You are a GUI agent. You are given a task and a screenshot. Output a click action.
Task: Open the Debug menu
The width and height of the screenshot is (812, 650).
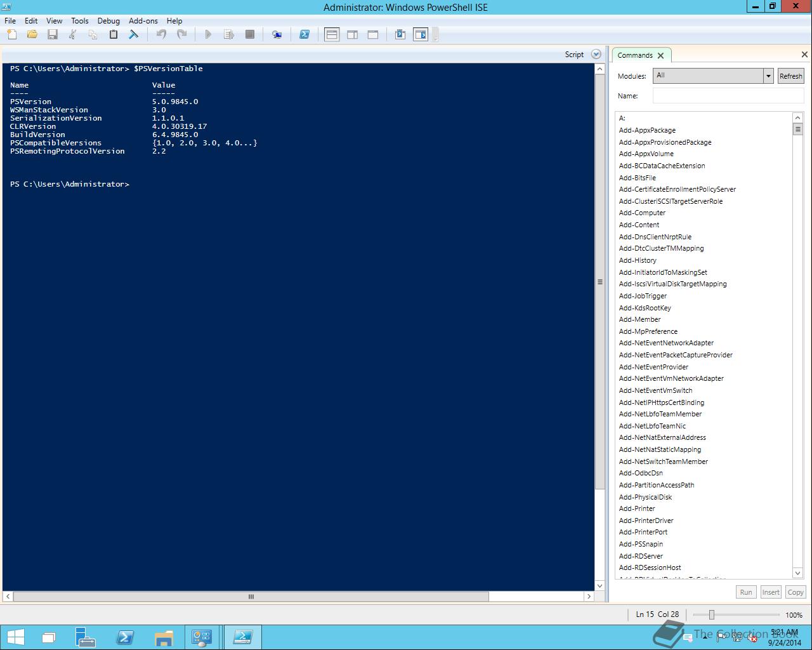pyautogui.click(x=108, y=20)
